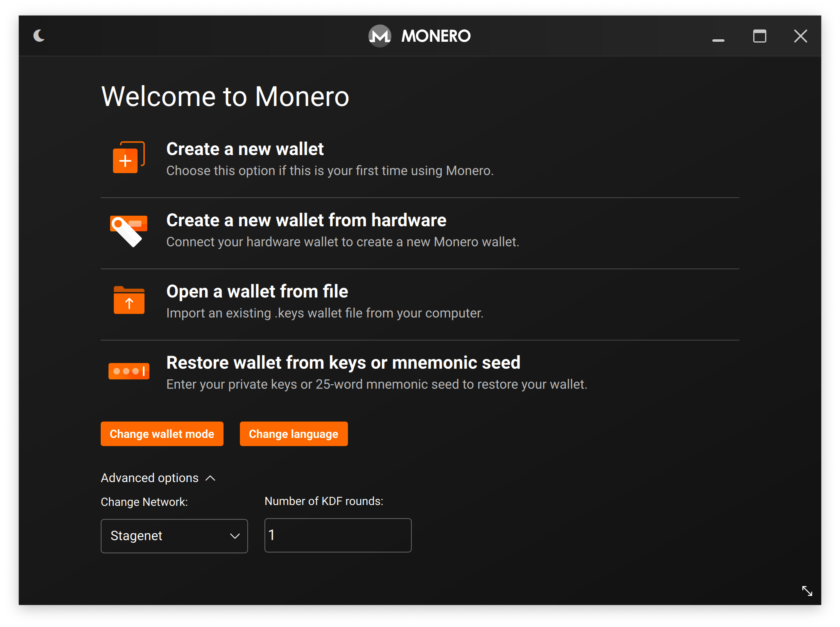Close the Monero window
Screen dimensions: 840x627
[x=801, y=36]
